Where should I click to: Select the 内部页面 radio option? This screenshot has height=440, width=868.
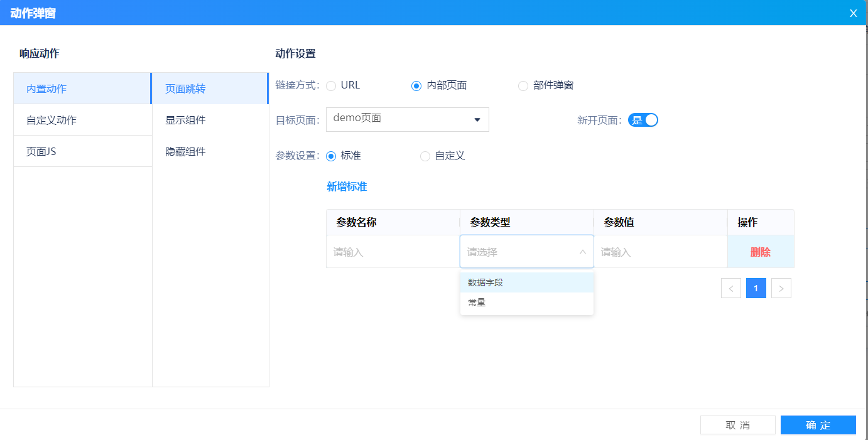click(x=416, y=86)
